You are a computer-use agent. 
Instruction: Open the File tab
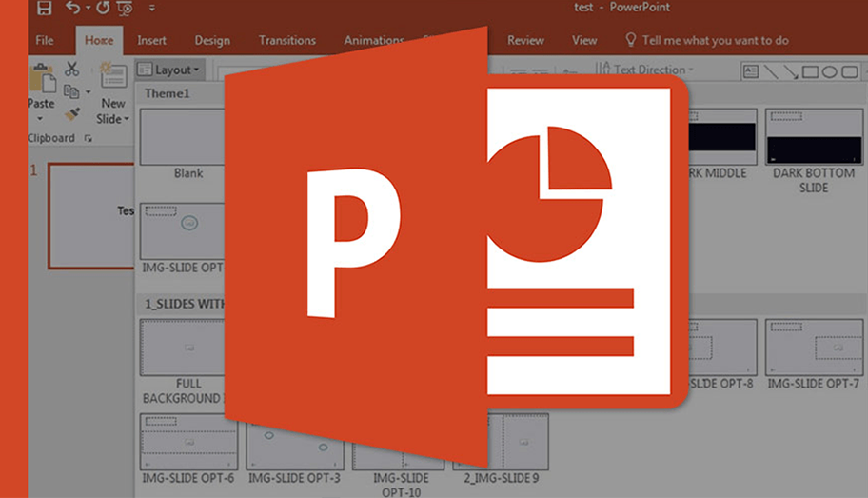pyautogui.click(x=45, y=40)
